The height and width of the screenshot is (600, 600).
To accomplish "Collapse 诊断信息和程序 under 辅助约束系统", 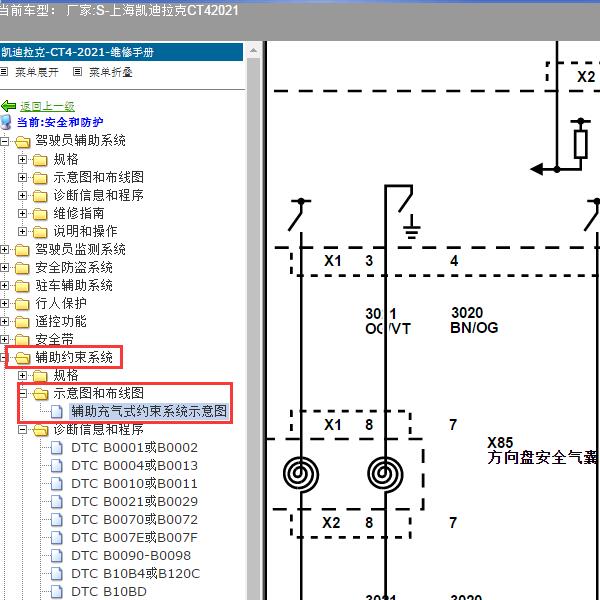I will pos(23,429).
